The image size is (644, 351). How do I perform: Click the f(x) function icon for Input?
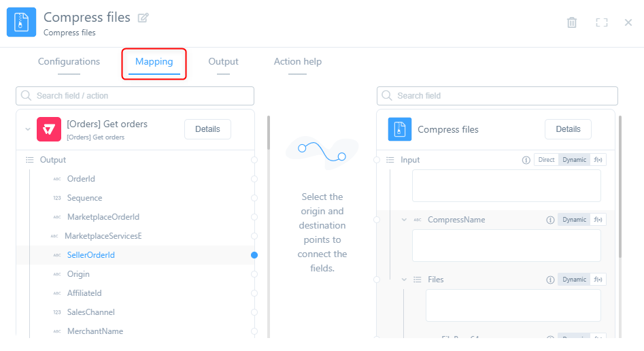click(x=598, y=161)
